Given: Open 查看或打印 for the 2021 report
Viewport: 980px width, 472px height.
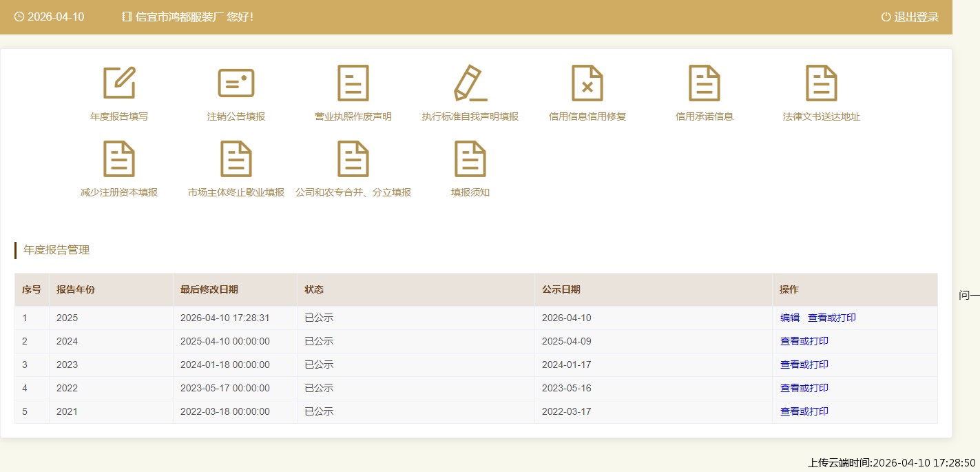Looking at the screenshot, I should click(804, 412).
